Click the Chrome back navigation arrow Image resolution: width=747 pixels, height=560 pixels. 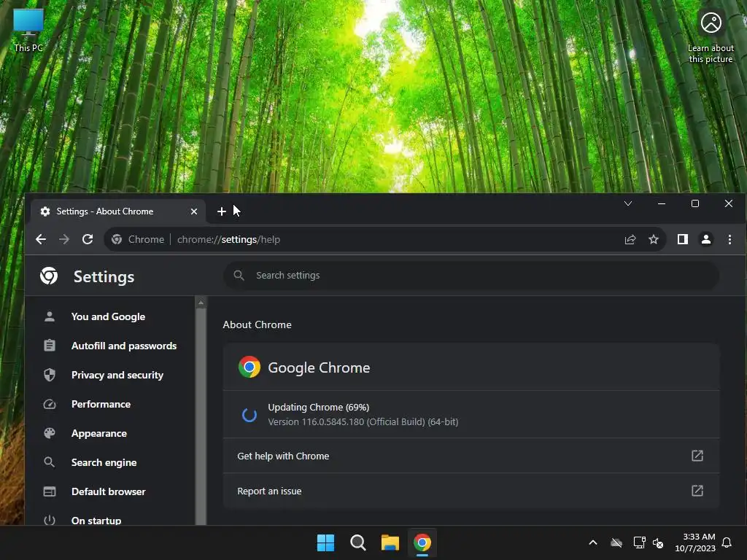coord(41,239)
